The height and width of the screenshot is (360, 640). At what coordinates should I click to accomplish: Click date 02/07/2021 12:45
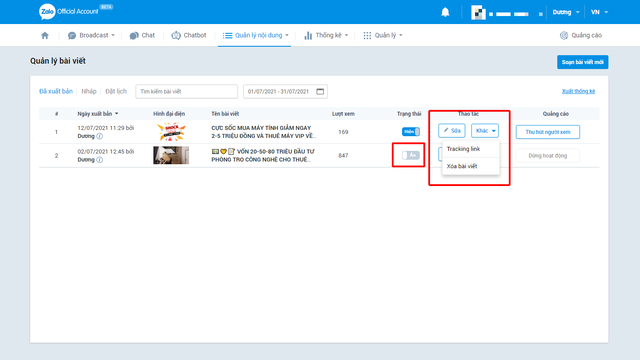coord(101,151)
